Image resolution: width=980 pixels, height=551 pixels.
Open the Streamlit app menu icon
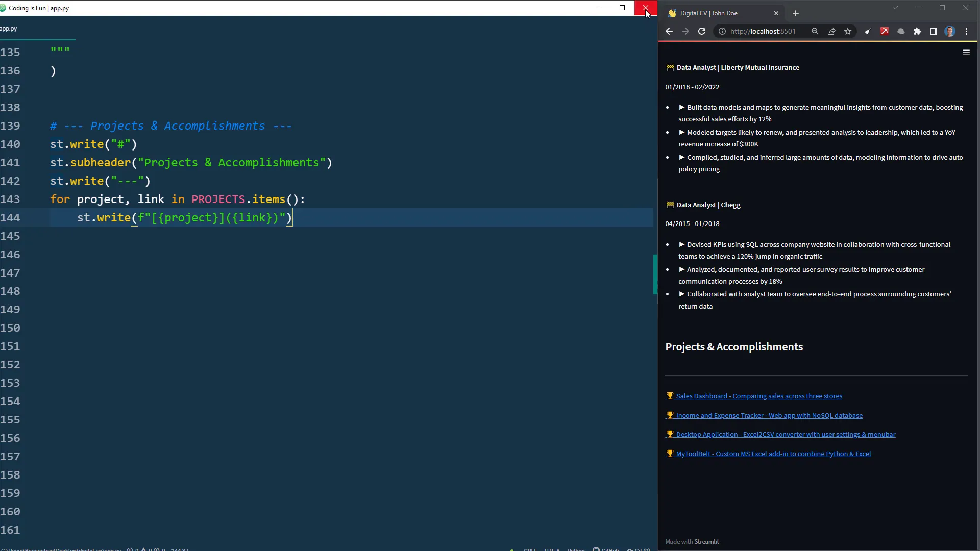[966, 52]
